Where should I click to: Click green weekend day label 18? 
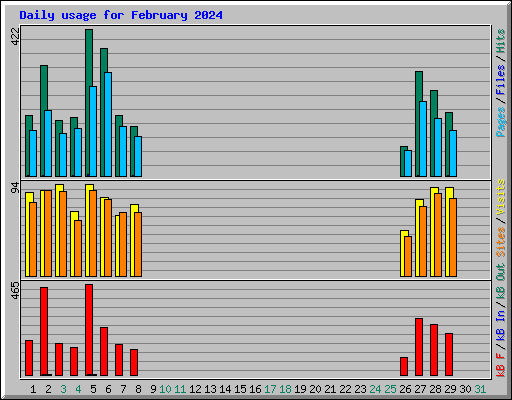pyautogui.click(x=285, y=389)
